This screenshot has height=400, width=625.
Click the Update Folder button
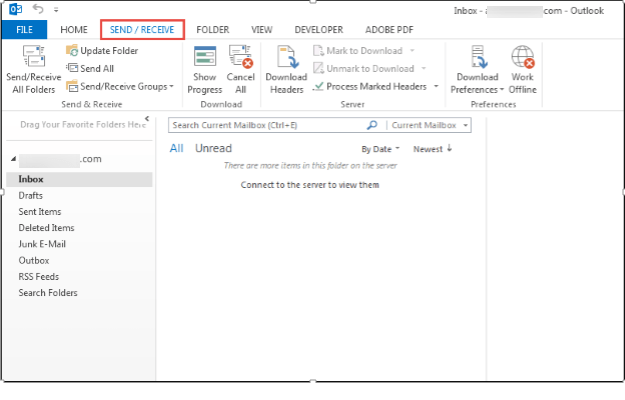point(102,51)
